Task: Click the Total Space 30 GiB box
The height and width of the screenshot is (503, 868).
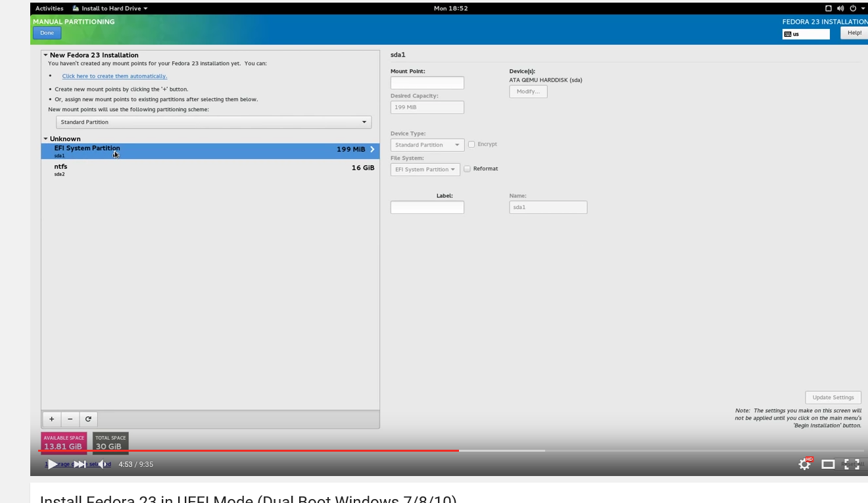Action: pos(110,443)
